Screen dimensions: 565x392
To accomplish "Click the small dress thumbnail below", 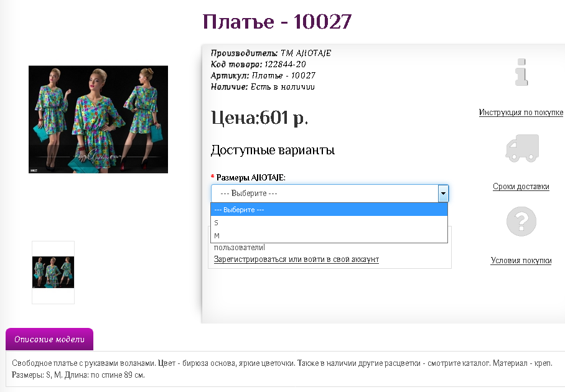I will click(54, 273).
